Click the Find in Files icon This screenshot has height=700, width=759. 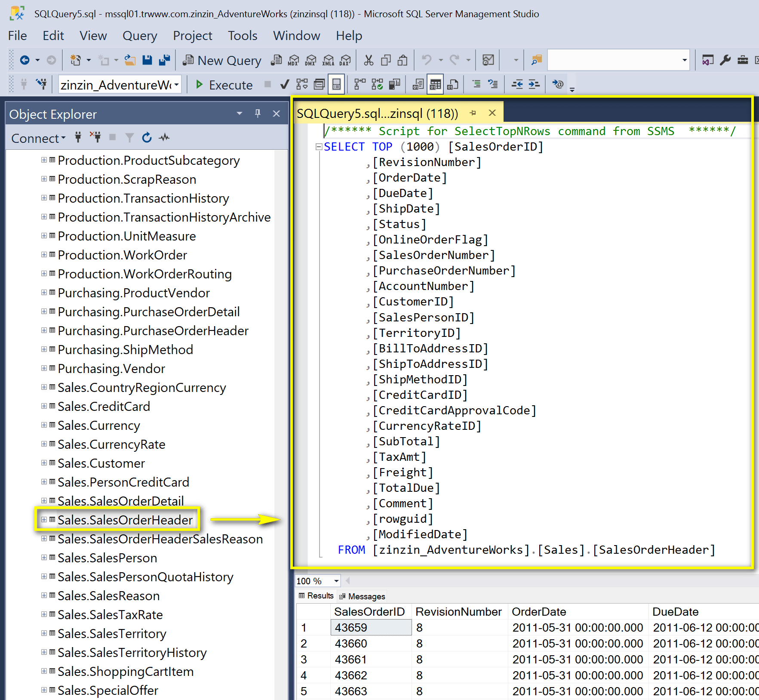pos(536,60)
